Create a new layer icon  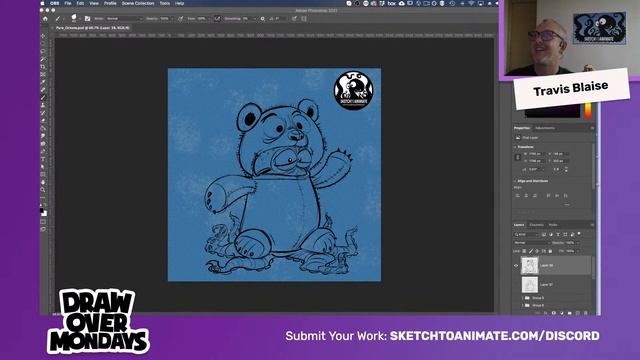[578, 313]
